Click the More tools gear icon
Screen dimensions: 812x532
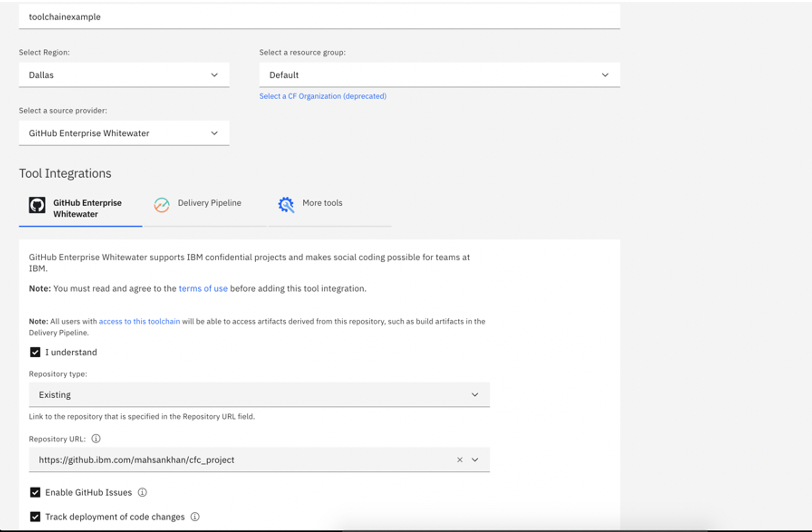286,205
